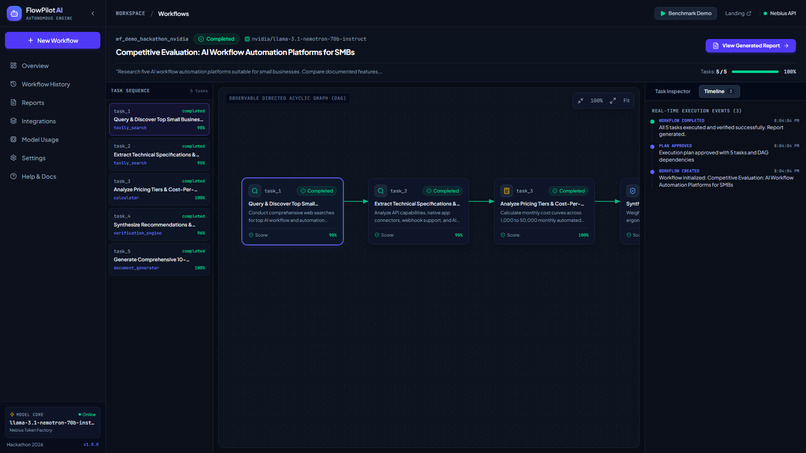Click the Overview grid icon

(13, 65)
